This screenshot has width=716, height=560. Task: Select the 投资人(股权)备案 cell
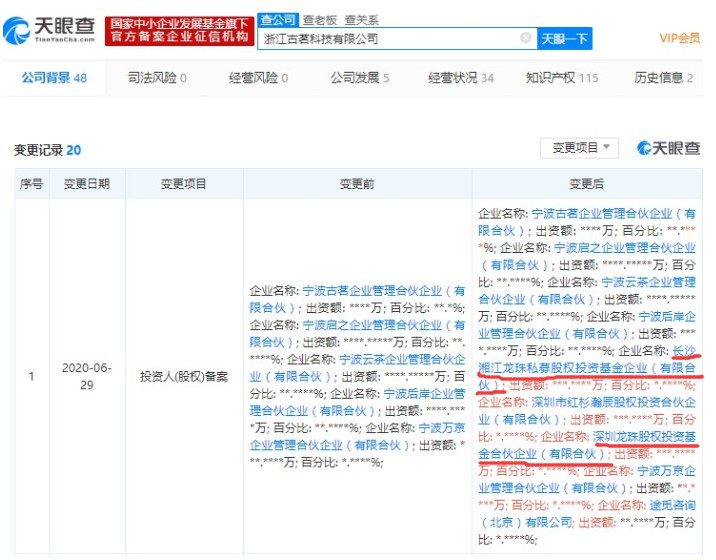point(184,376)
